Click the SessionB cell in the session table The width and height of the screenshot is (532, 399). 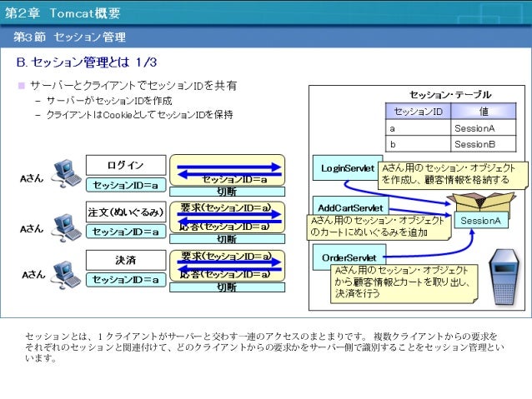click(x=484, y=144)
